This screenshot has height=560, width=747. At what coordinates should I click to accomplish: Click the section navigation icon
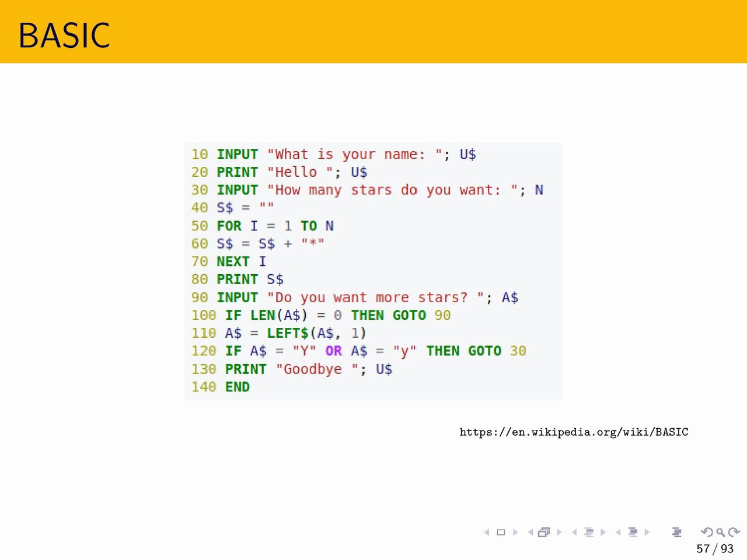coord(633,532)
